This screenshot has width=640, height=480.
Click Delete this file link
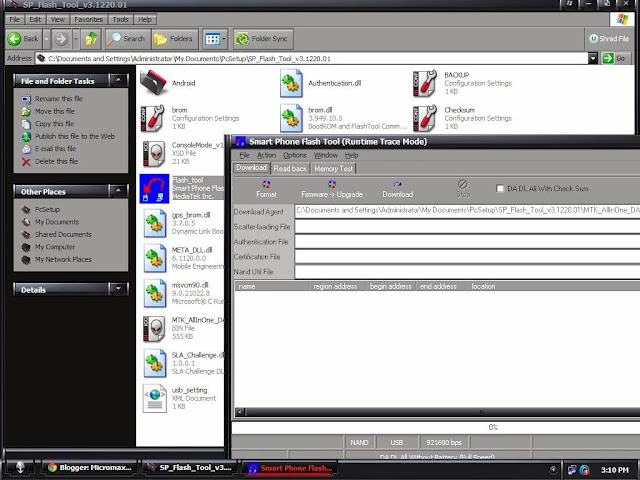point(56,162)
